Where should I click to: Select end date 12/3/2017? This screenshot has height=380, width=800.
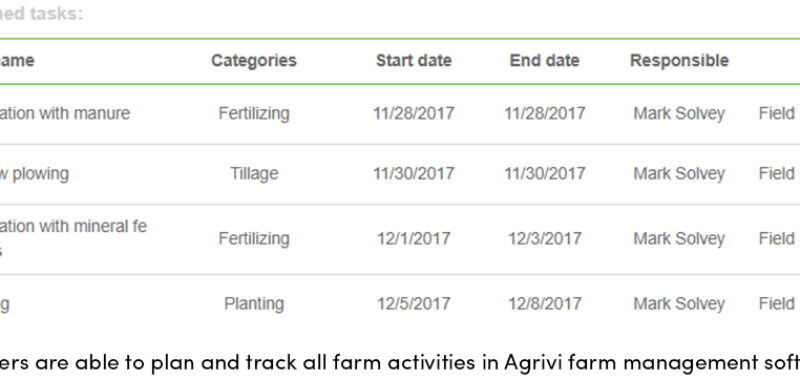pos(544,239)
